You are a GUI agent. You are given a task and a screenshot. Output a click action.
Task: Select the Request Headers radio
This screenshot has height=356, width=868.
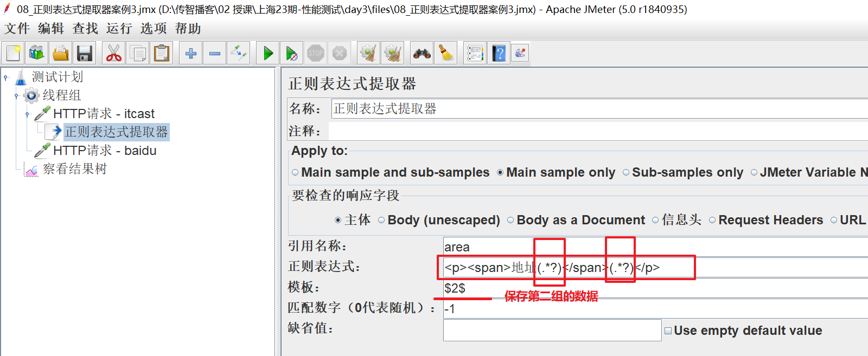tap(712, 220)
